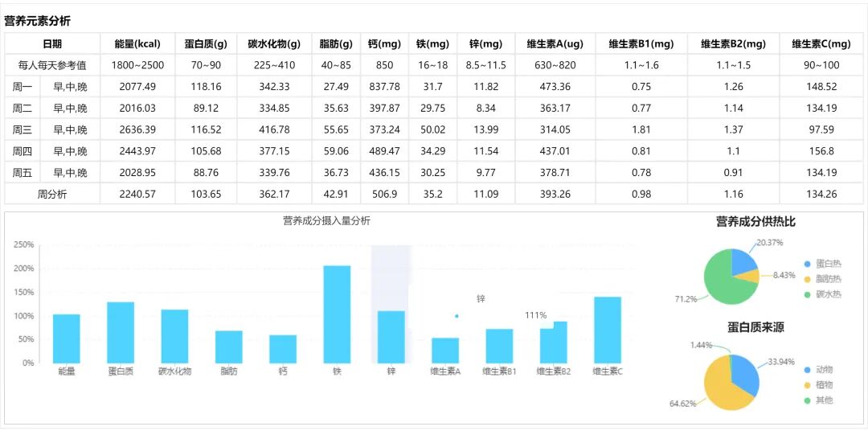Click the 蛋白质 bar in the chart
This screenshot has height=435, width=868.
pyautogui.click(x=121, y=333)
